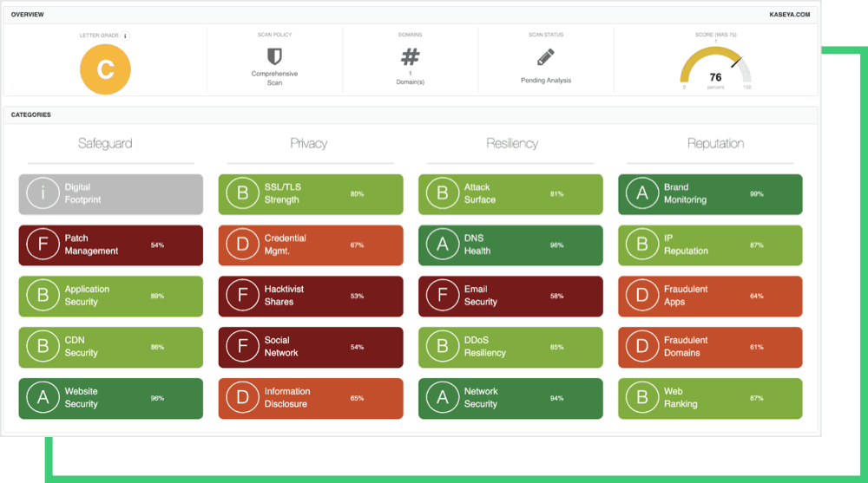Select the Reputation column heading

715,144
